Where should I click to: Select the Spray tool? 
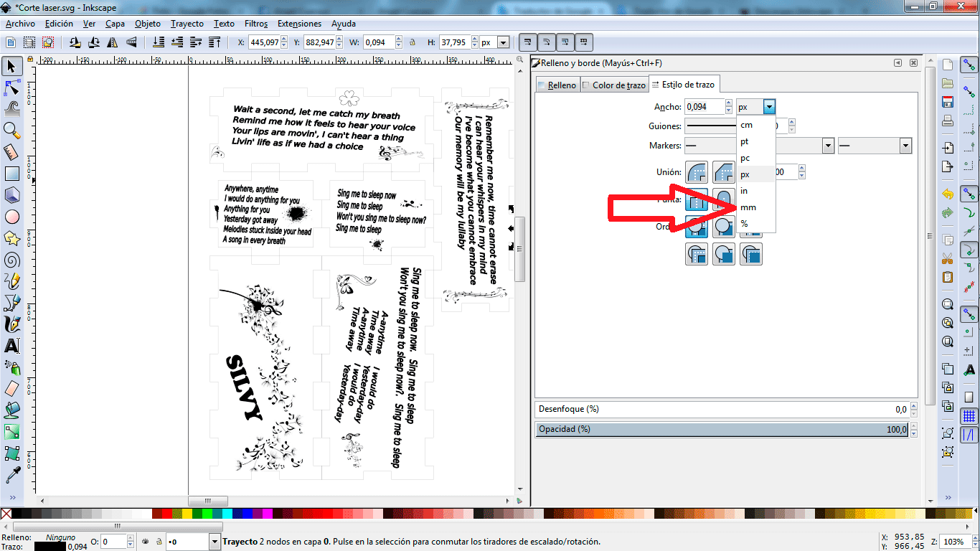(x=11, y=367)
